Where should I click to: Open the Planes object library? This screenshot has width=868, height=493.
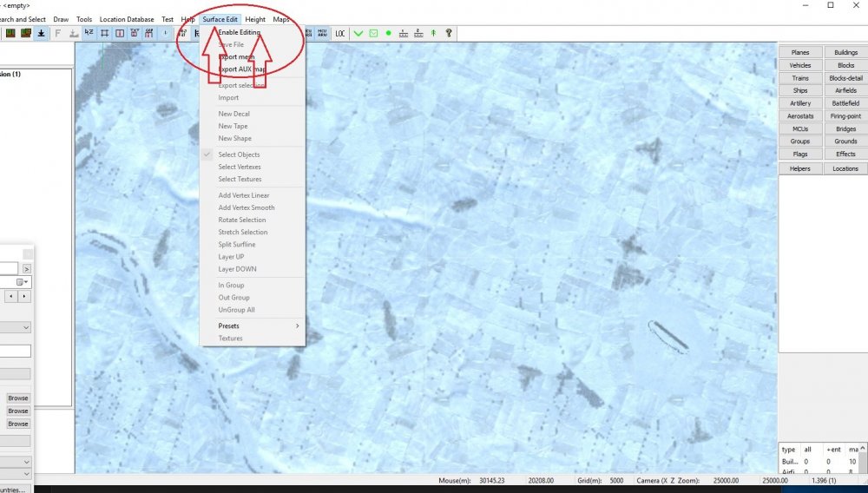[799, 53]
